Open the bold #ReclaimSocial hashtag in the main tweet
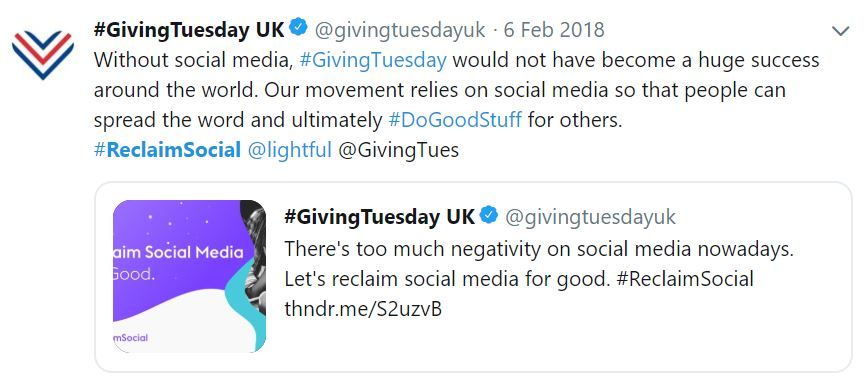The image size is (868, 385). tap(167, 150)
